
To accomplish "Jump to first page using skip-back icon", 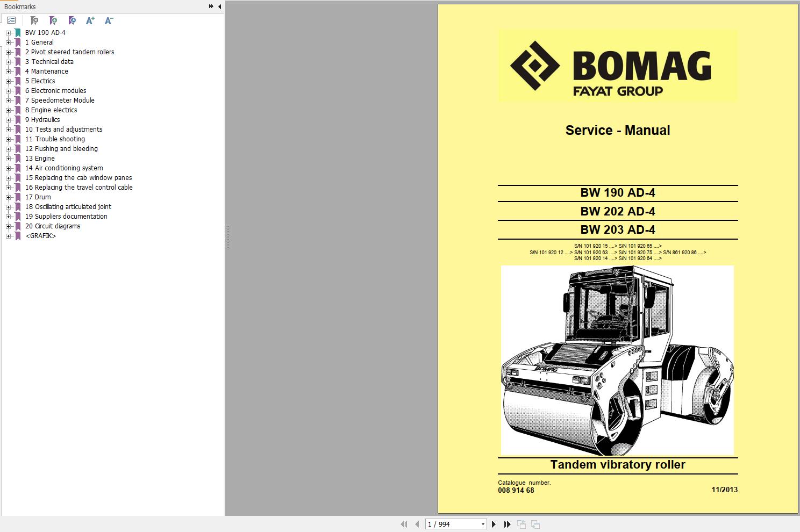I will (x=404, y=524).
